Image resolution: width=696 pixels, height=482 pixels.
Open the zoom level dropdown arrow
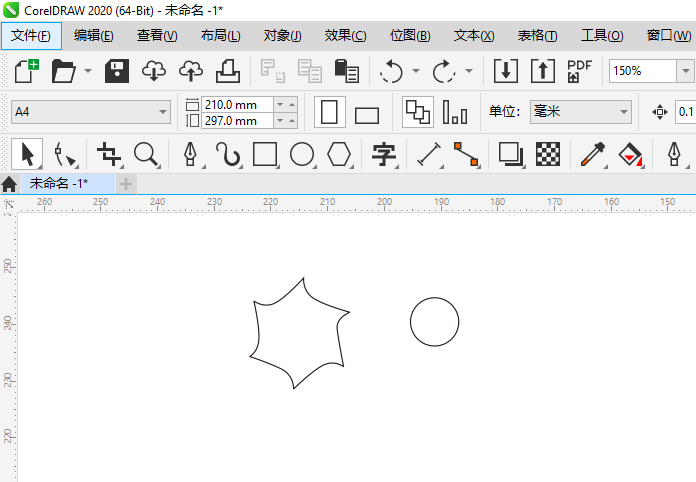click(685, 71)
